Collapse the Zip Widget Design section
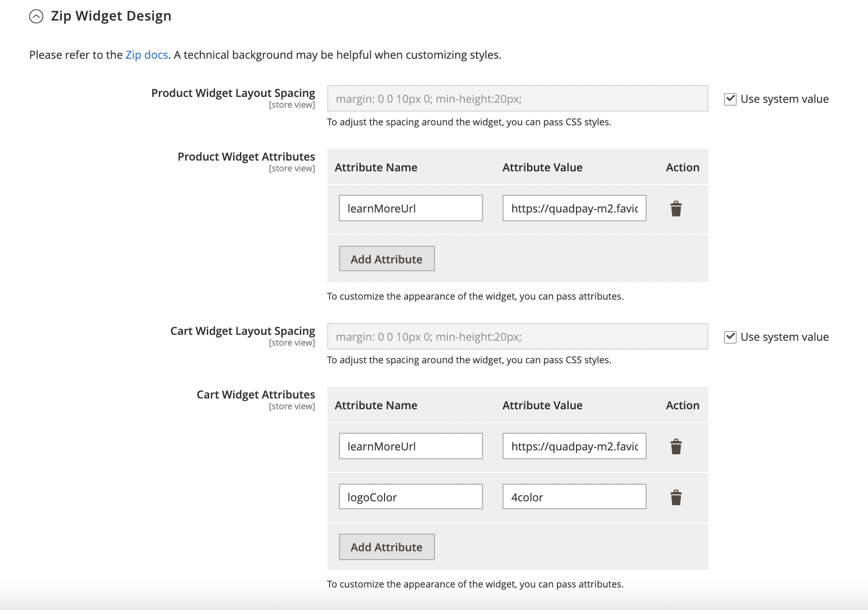This screenshot has width=868, height=610. coord(36,17)
